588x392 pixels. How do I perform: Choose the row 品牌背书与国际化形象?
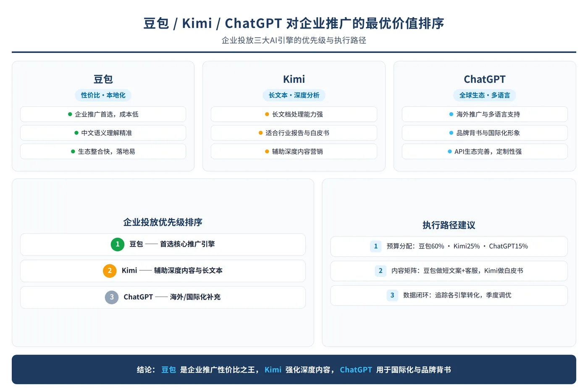coord(485,133)
